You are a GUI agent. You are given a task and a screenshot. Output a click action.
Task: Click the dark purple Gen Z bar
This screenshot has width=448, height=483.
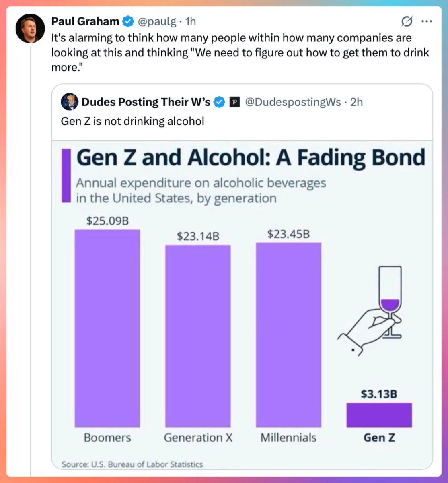coord(379,415)
